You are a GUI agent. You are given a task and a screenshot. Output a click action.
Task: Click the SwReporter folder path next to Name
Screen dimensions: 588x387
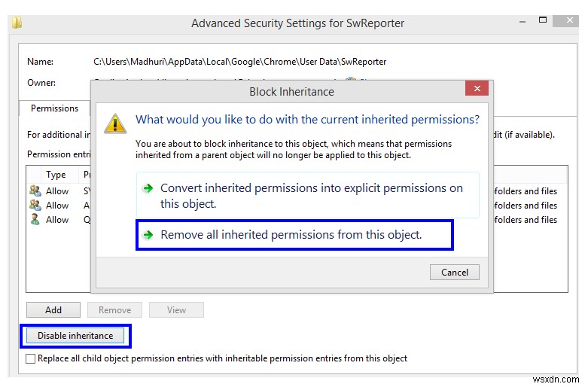pos(239,61)
